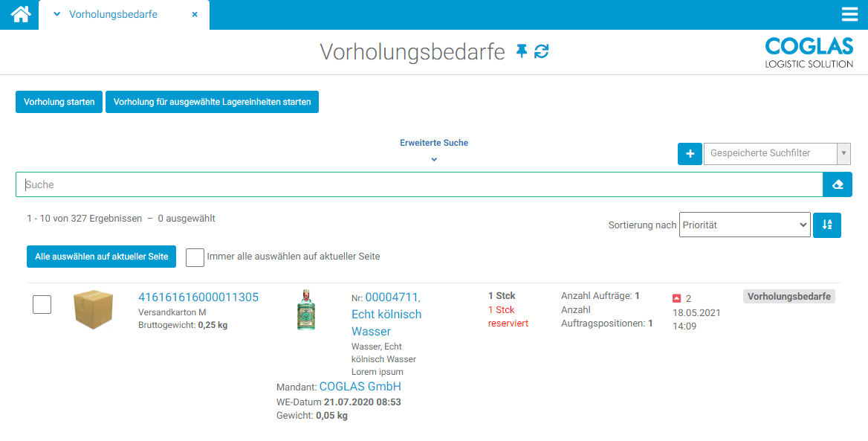Image resolution: width=868 pixels, height=441 pixels.
Task: Start Vorholung für ausgewählte Lagereinheiten
Action: point(212,102)
